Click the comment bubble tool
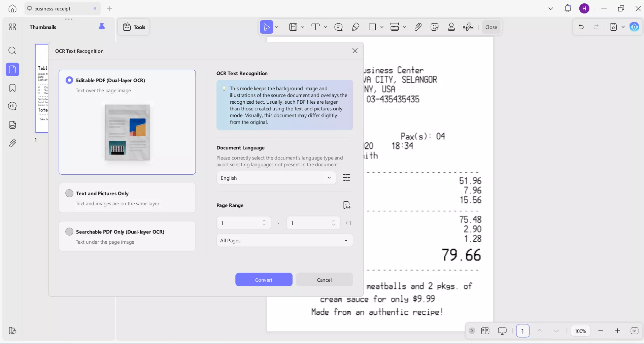This screenshot has height=344, width=644. pyautogui.click(x=339, y=27)
